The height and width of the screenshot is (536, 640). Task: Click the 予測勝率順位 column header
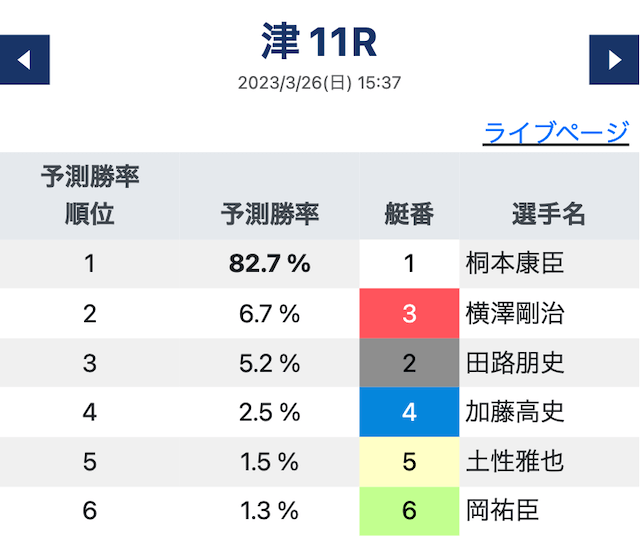90,196
